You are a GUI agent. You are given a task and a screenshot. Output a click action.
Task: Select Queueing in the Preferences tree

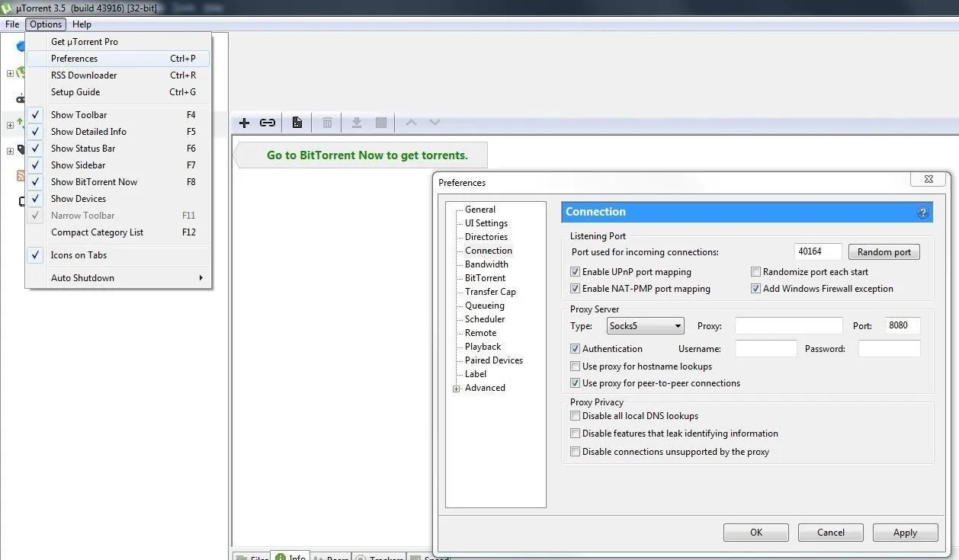click(x=485, y=306)
